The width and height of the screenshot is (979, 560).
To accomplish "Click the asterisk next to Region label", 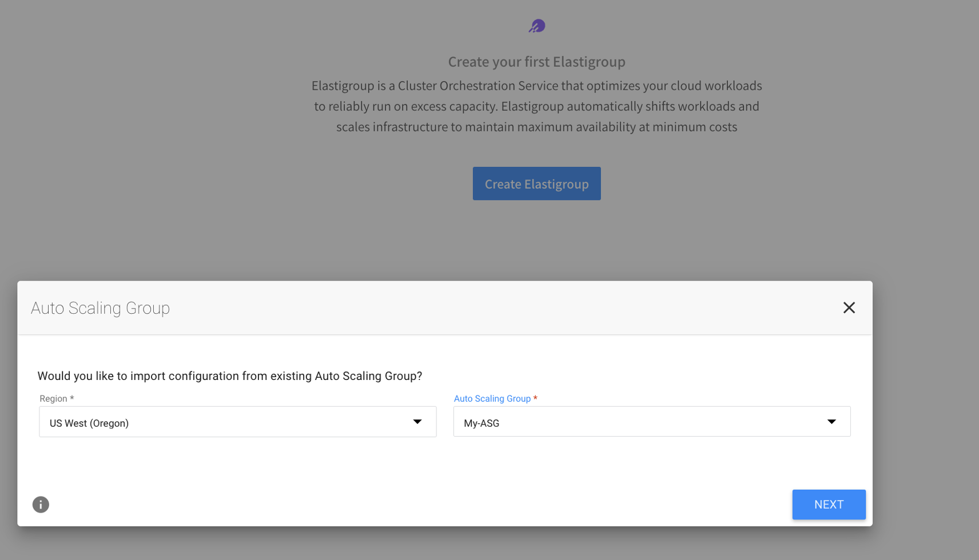I will click(72, 399).
